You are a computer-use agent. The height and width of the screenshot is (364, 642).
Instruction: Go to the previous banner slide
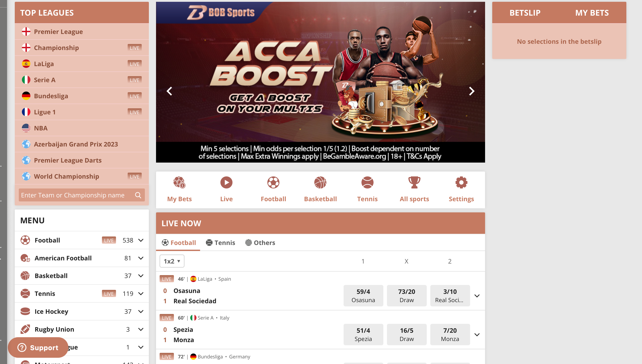tap(170, 91)
